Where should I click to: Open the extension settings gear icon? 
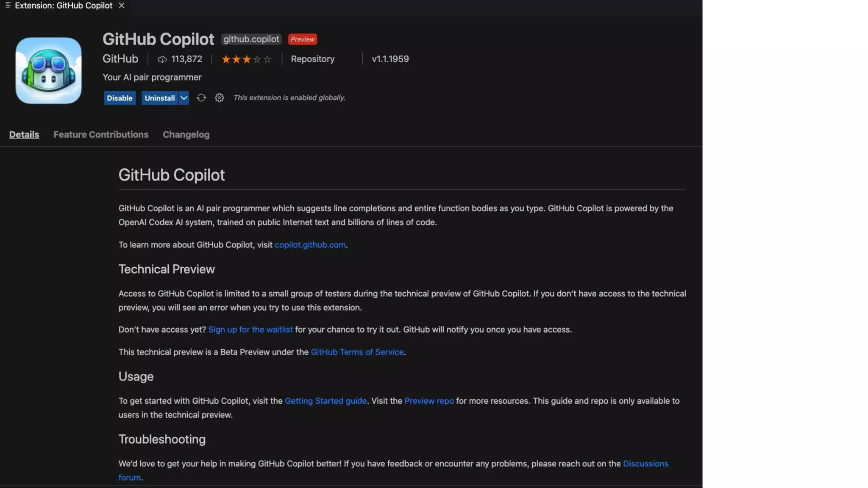[219, 98]
